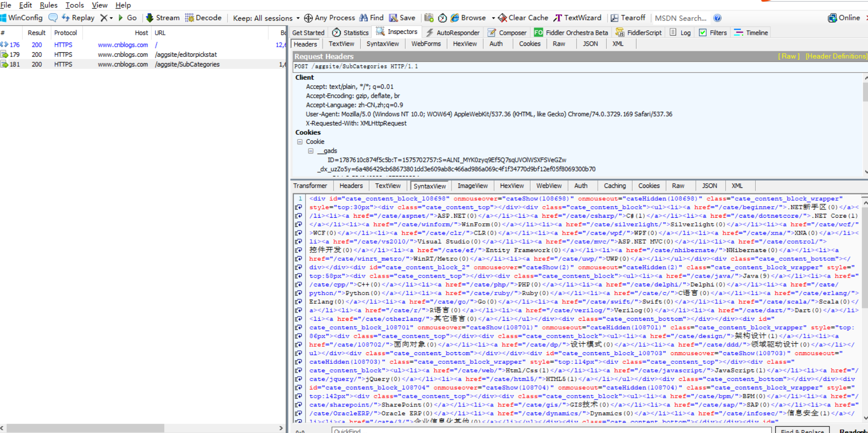Select User-Agent header line

(489, 114)
